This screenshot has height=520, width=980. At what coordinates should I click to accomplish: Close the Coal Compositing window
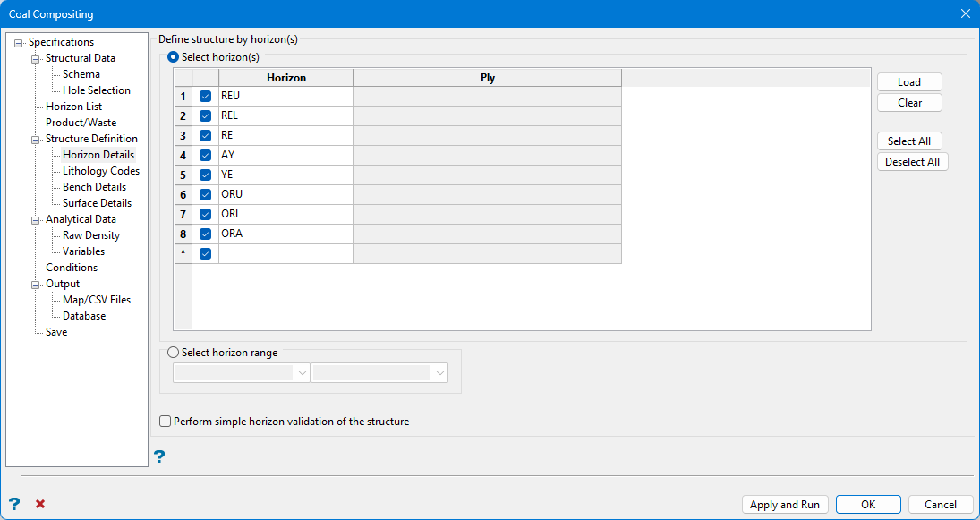pyautogui.click(x=965, y=13)
